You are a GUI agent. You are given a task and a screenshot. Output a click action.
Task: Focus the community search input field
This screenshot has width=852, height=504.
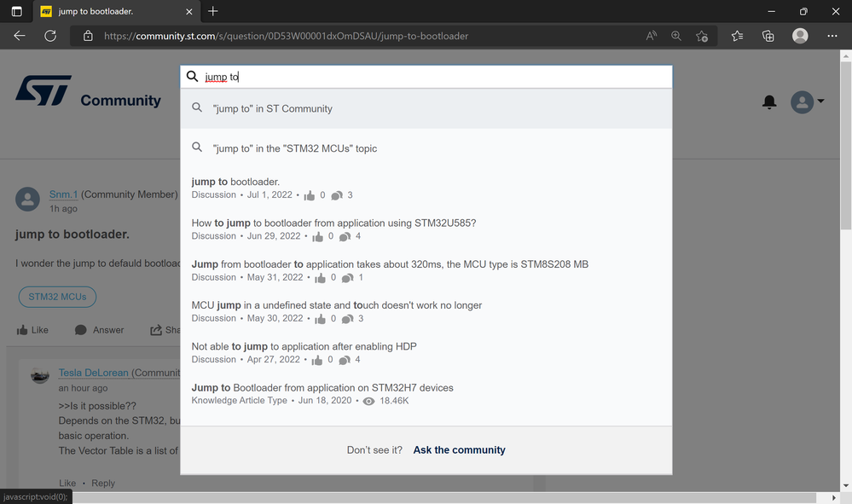pyautogui.click(x=426, y=77)
